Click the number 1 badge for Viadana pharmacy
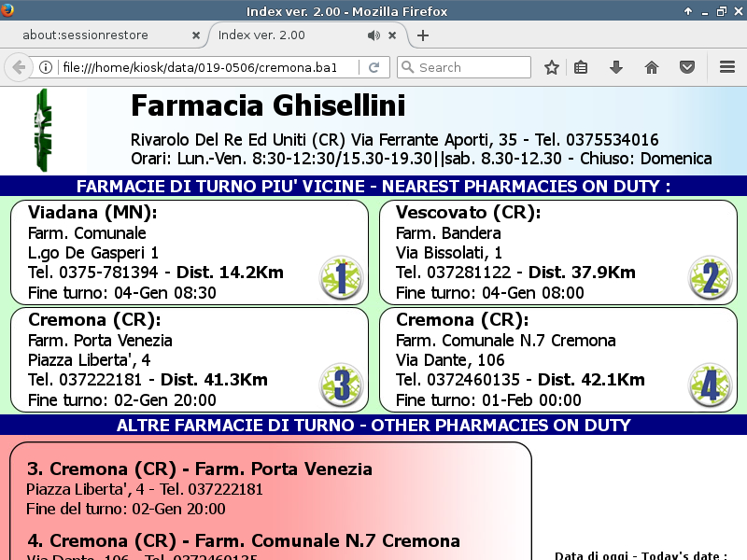Viewport: 747px width, 560px height. tap(341, 278)
